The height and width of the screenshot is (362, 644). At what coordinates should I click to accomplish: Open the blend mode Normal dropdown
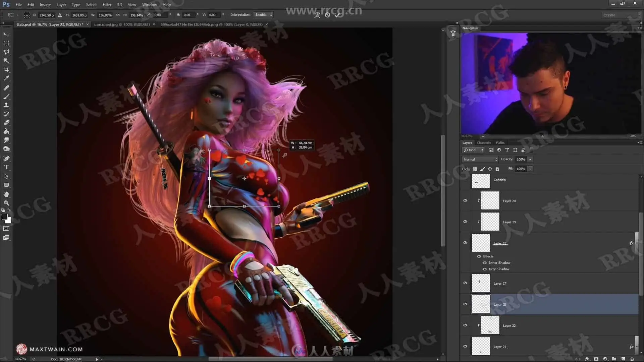(x=480, y=159)
